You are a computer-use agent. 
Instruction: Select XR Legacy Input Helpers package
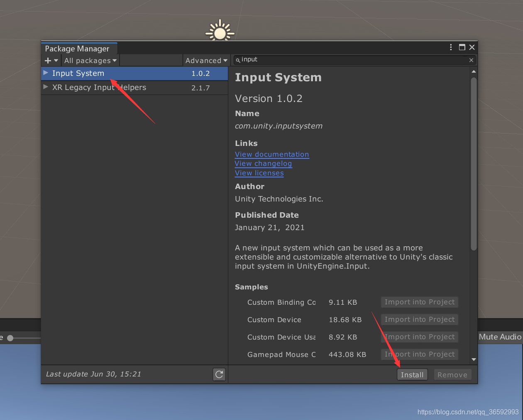134,87
